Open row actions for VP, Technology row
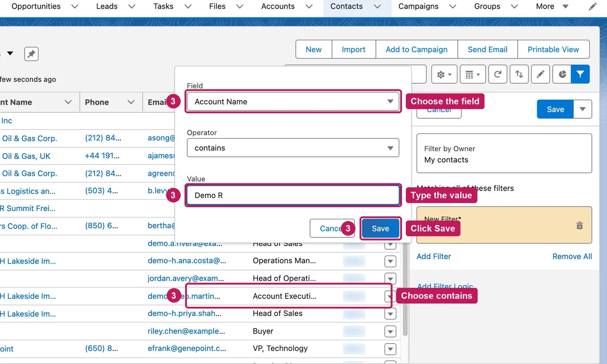 coord(390,349)
